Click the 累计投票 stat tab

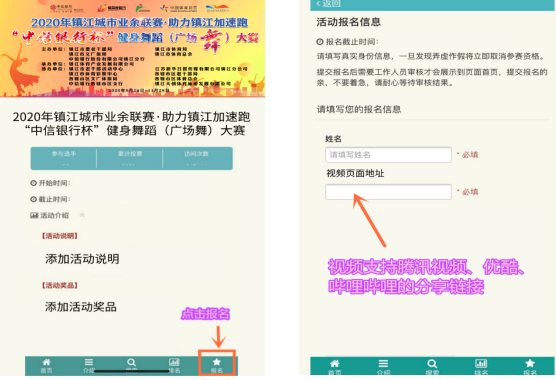[x=130, y=158]
